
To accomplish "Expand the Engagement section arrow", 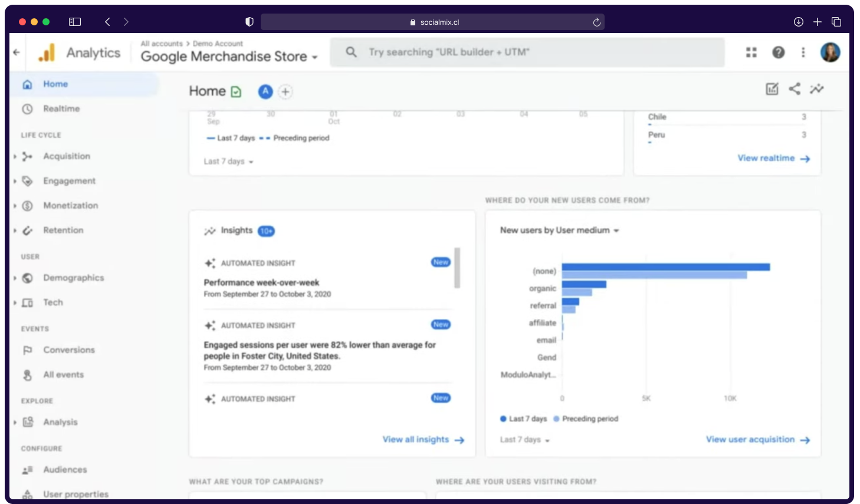I will click(15, 181).
